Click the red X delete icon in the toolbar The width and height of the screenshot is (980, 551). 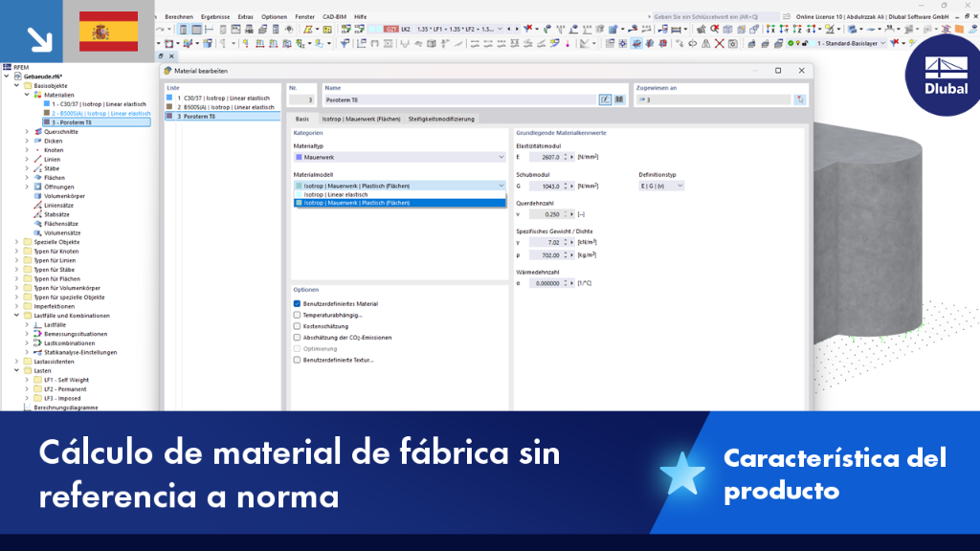tap(720, 44)
